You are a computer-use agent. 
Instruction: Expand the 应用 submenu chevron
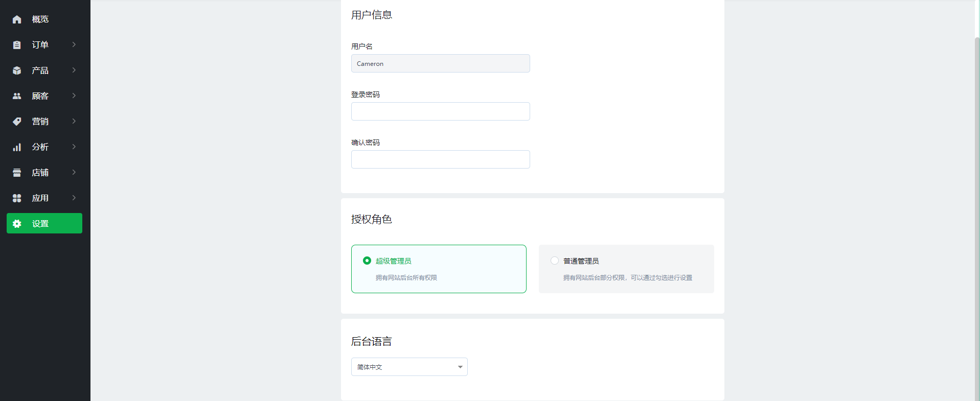click(74, 198)
